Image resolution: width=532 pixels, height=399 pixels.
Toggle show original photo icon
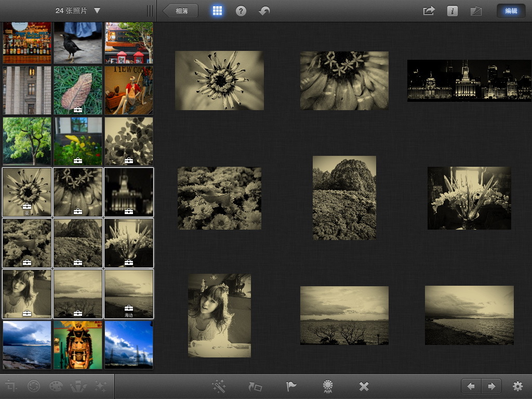476,11
